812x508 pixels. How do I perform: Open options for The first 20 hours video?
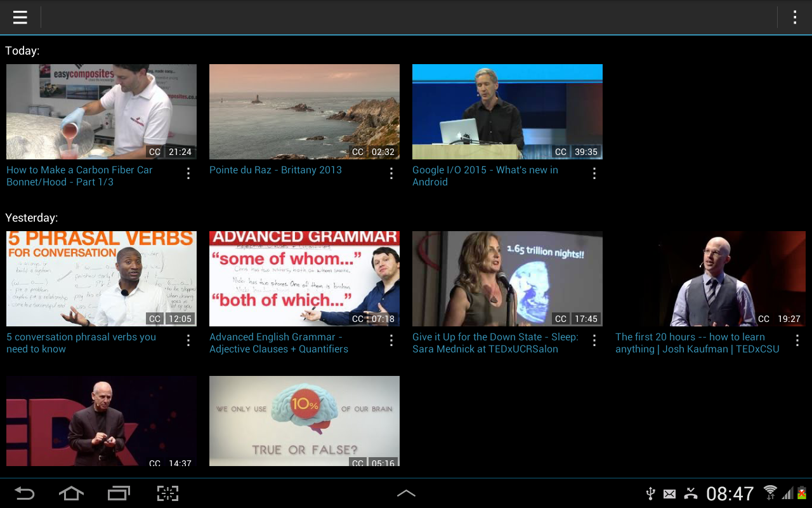(x=797, y=340)
